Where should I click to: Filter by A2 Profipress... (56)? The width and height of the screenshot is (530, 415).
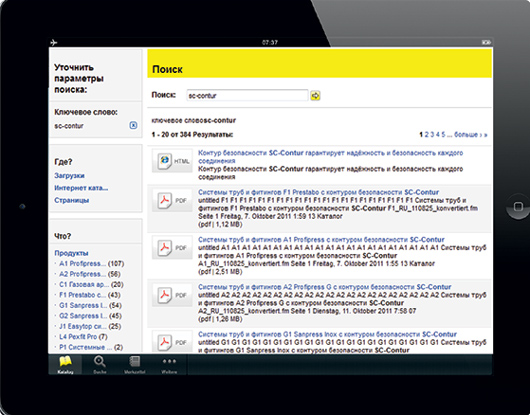point(90,274)
